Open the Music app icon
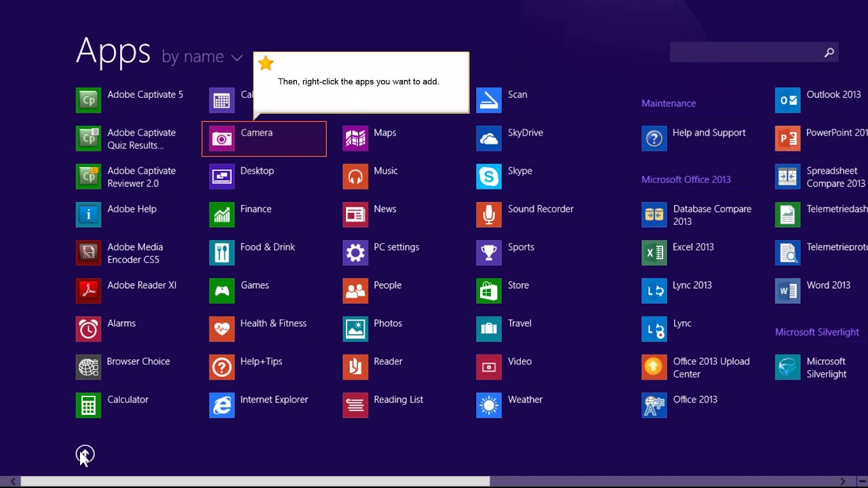868x488 pixels. (x=355, y=177)
